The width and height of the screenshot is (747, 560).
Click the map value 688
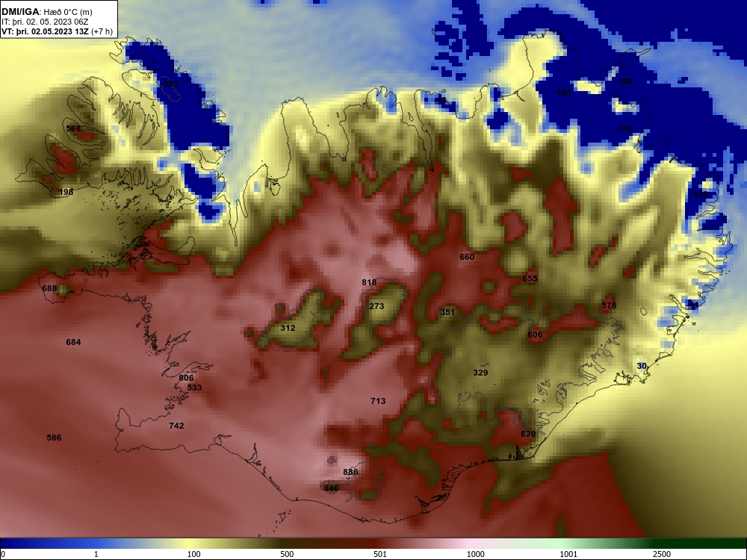coord(49,288)
